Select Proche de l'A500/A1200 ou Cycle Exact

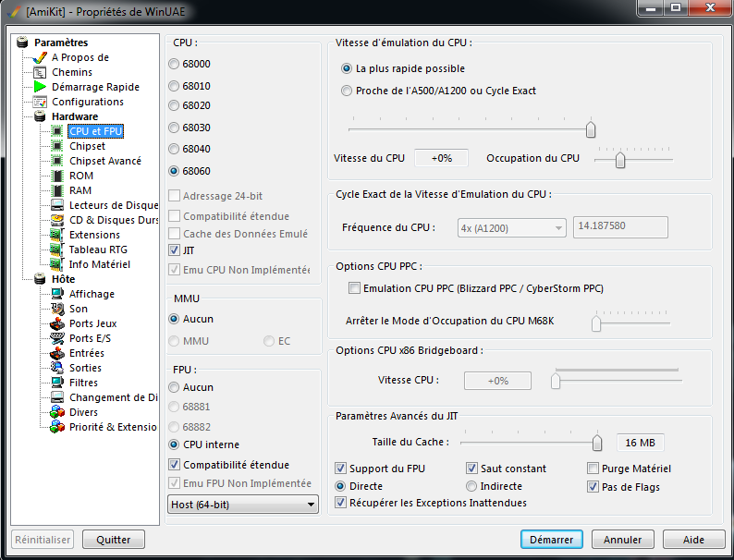[x=347, y=91]
